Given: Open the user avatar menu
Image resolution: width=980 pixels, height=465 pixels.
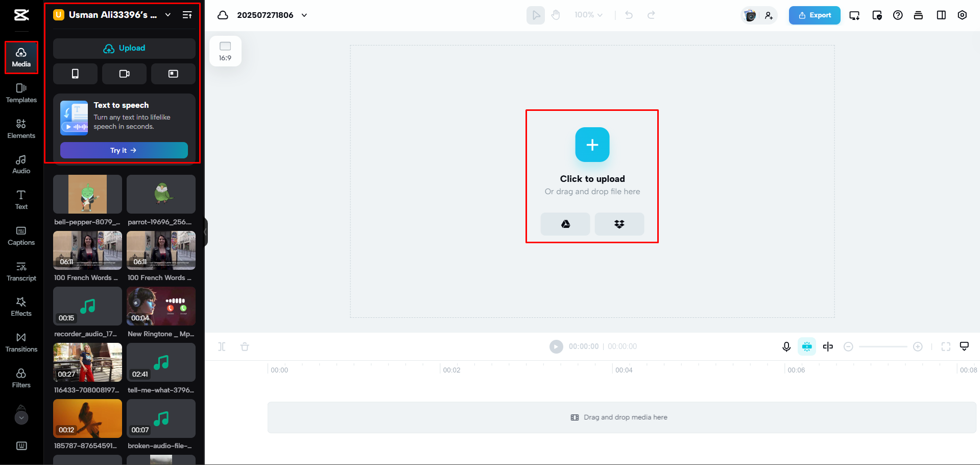Looking at the screenshot, I should click(750, 15).
